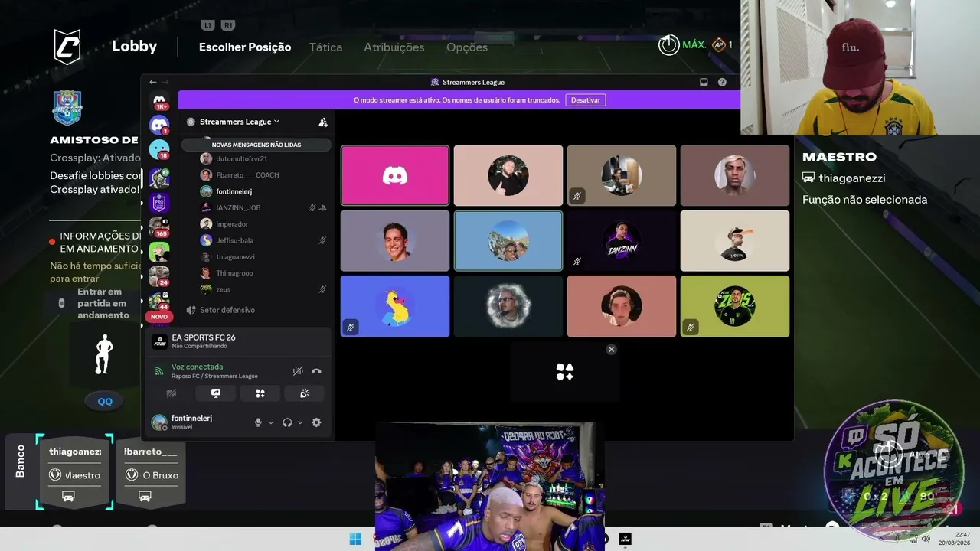Click the player silhouette icon in the lobby
Viewport: 980px width, 551px height.
pos(104,355)
